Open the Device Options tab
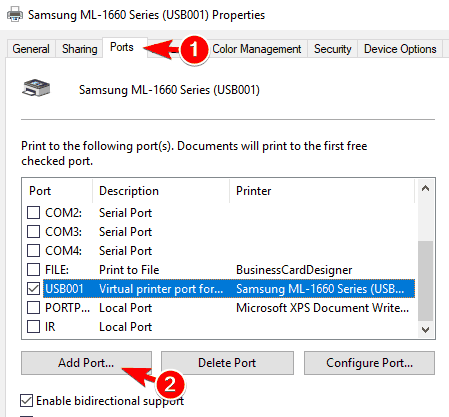 click(400, 49)
